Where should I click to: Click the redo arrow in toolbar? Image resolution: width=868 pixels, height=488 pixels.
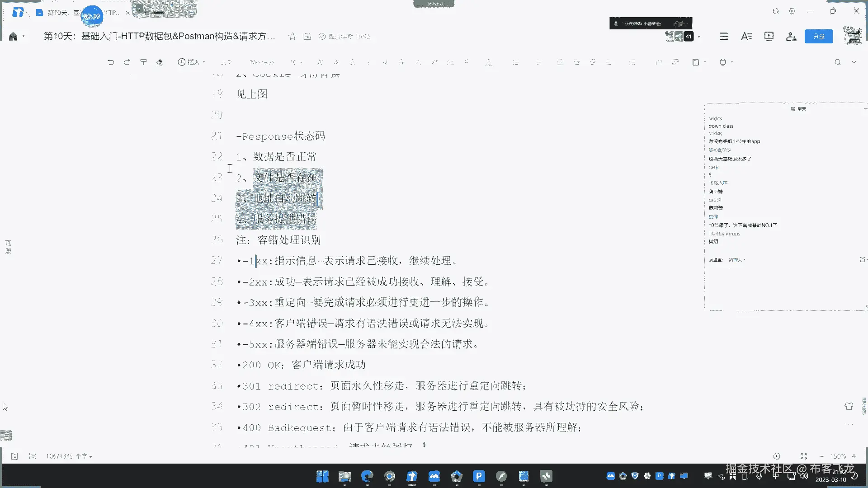pyautogui.click(x=127, y=62)
